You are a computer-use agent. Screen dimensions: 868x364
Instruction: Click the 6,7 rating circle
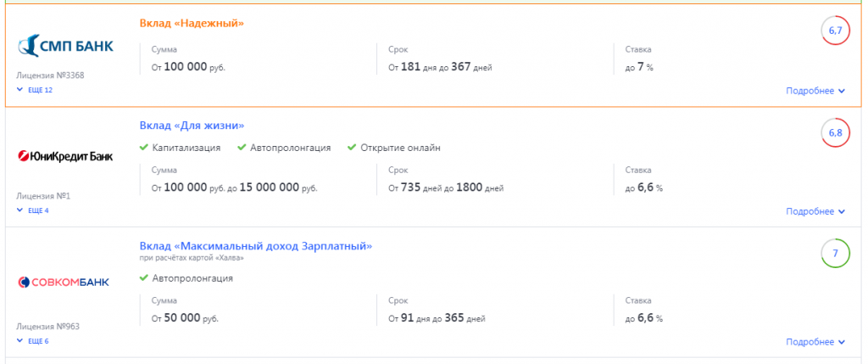pyautogui.click(x=835, y=31)
